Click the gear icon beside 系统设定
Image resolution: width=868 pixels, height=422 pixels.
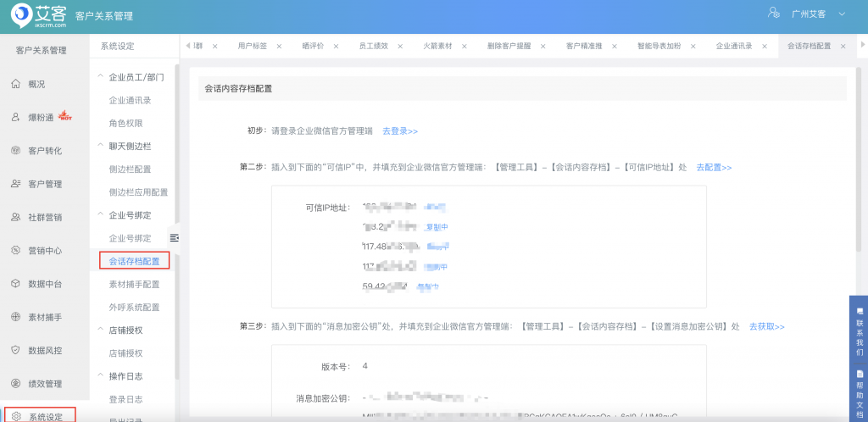pos(17,416)
